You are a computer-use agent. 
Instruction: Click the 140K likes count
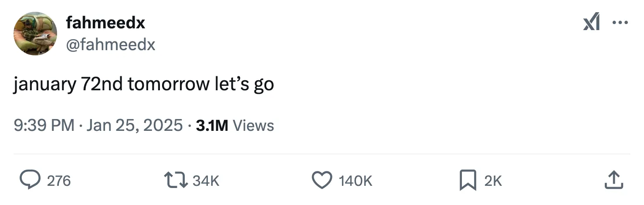coord(356,181)
